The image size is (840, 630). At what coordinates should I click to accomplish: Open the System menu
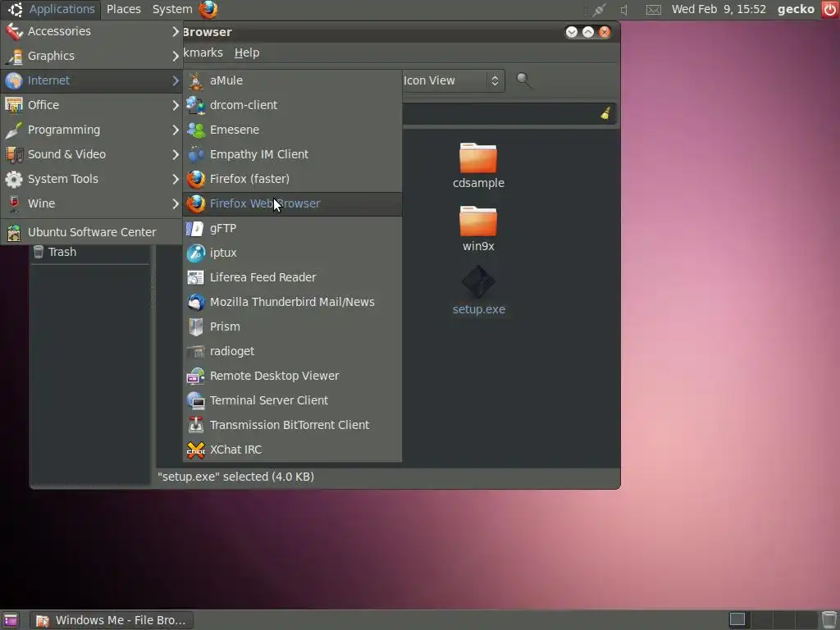point(172,9)
